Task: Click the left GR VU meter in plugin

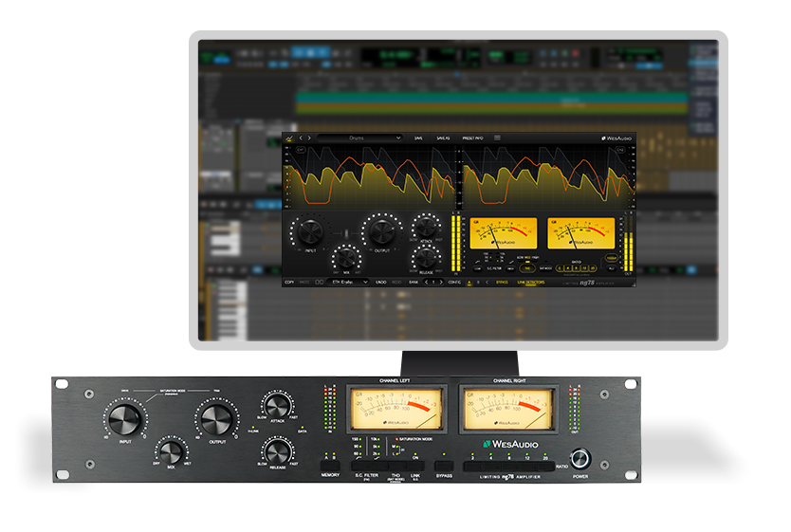Action: [504, 233]
